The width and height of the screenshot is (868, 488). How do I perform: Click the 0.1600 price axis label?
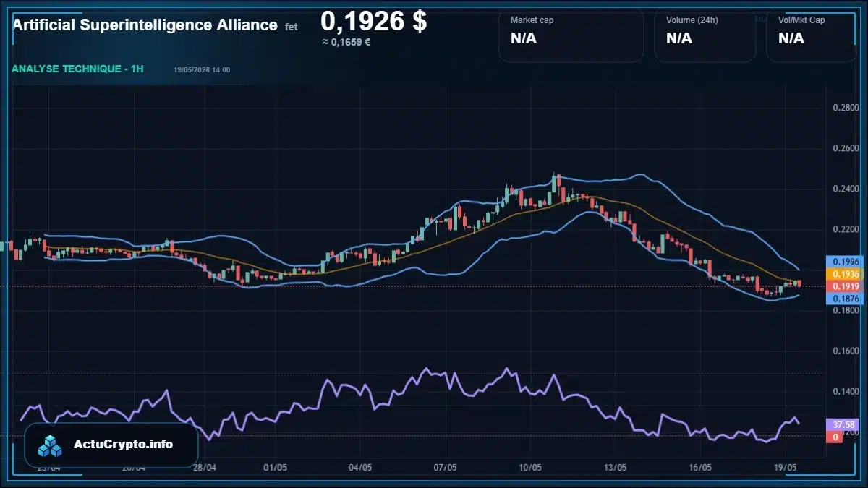846,351
